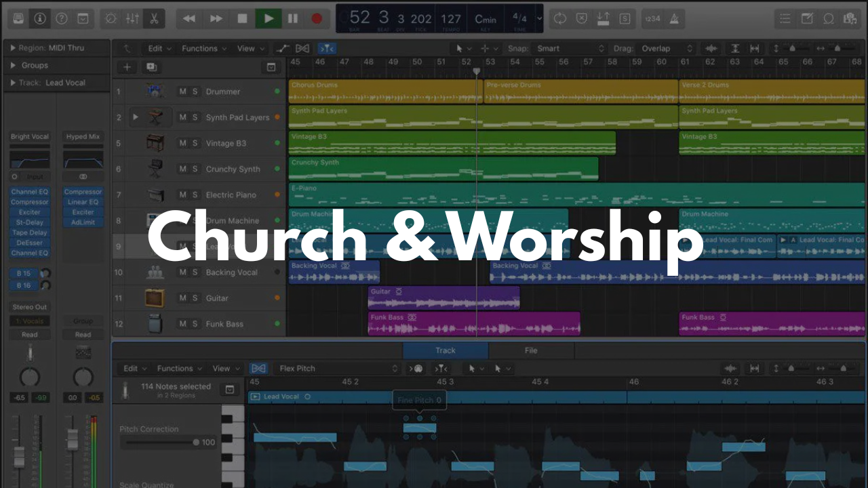The image size is (868, 488).
Task: Open the left-click pointer tool menu
Action: [463, 48]
